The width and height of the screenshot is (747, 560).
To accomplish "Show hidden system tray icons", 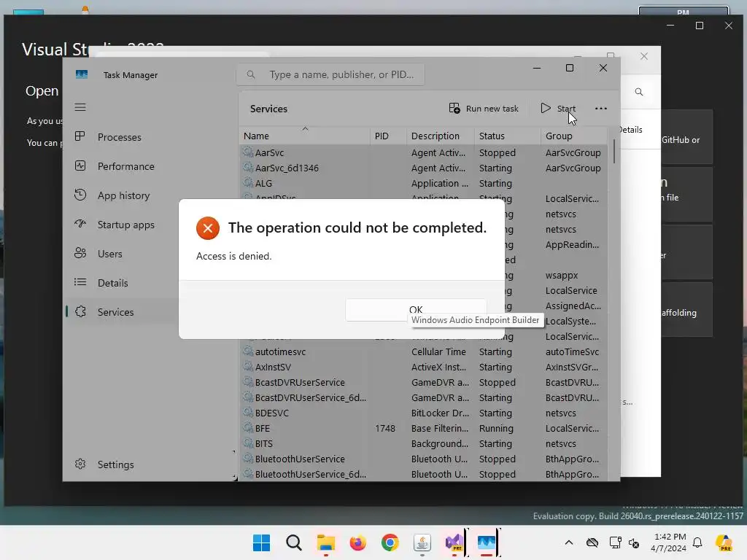I will (x=569, y=542).
